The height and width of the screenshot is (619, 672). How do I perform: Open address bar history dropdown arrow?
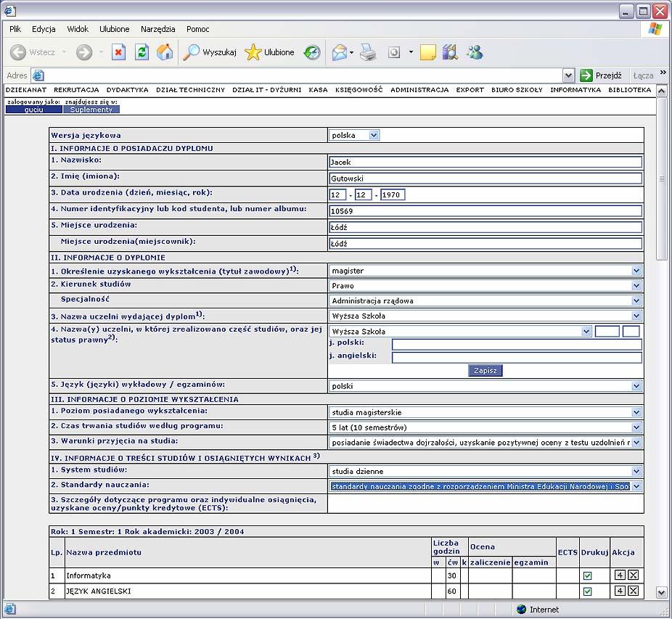(x=568, y=75)
